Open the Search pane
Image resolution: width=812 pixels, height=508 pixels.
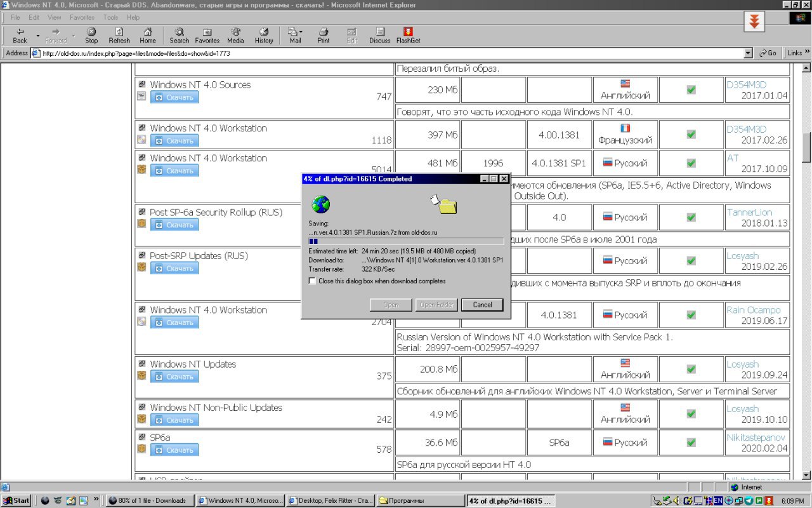coord(180,36)
